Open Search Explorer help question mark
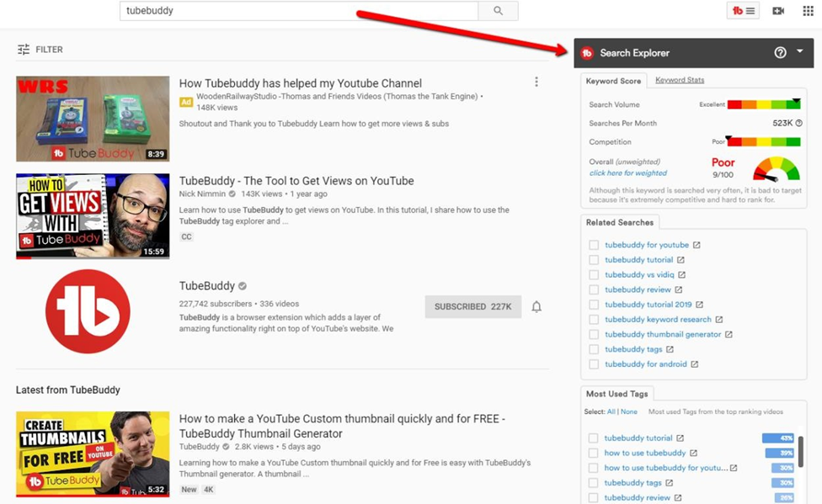Screen dimensions: 822x504 [780, 52]
